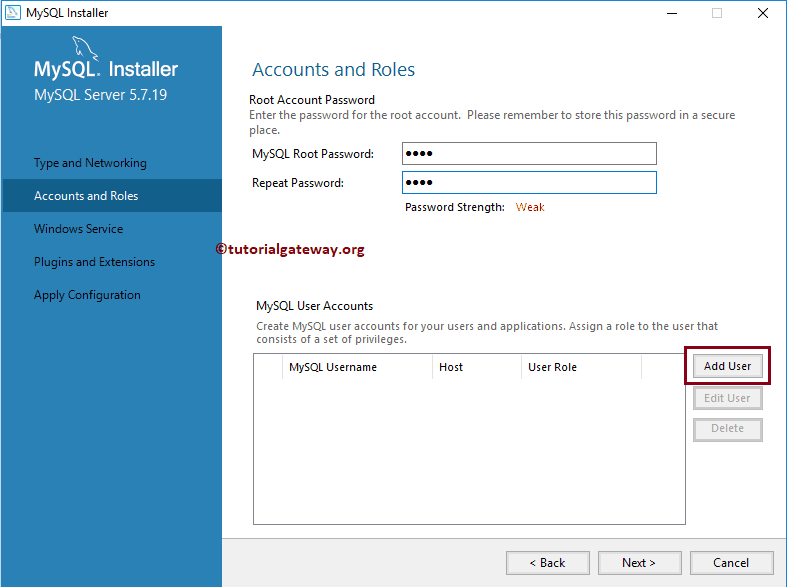Viewport: 787px width, 587px height.
Task: Open the Plugins and Extensions step
Action: 94,262
